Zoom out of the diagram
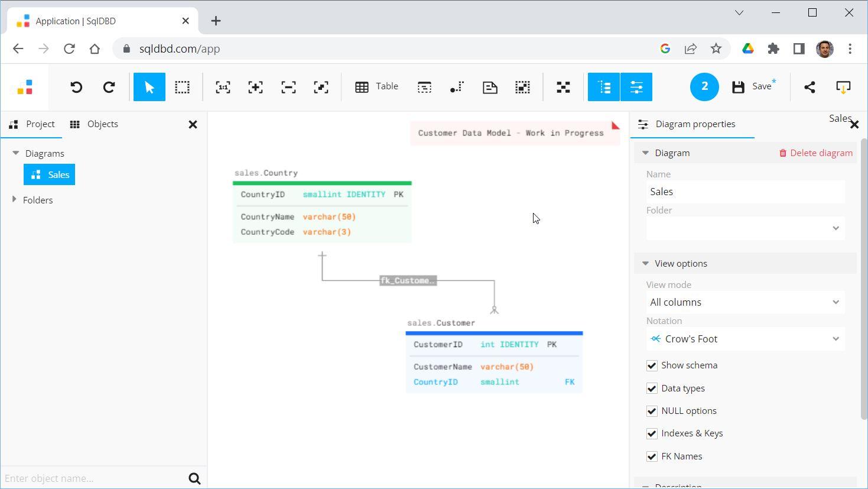Image resolution: width=868 pixels, height=489 pixels. tap(288, 88)
